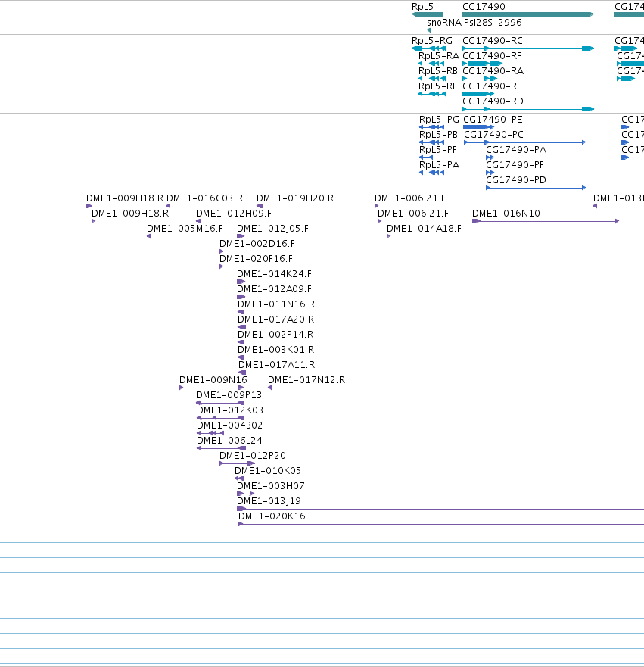Viewport: 644px width, 667px height.
Task: Select EST DME1-005M16.F
Action: pyautogui.click(x=149, y=236)
